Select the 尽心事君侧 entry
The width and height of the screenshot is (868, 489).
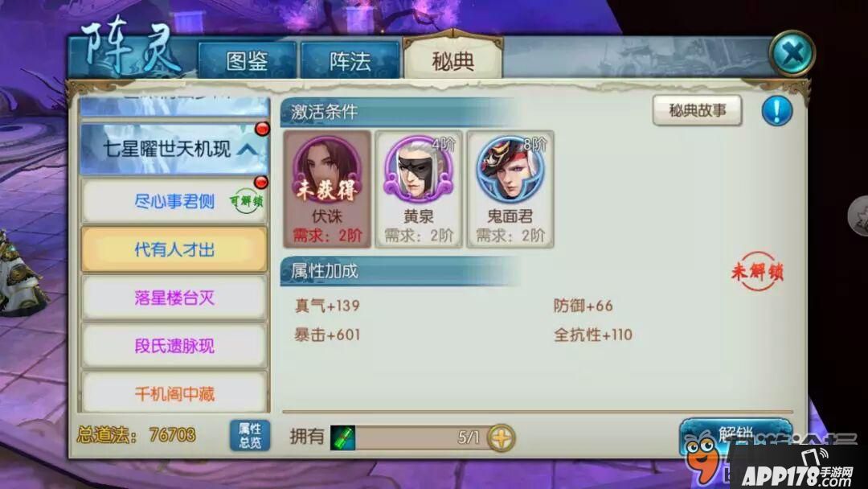[x=174, y=201]
